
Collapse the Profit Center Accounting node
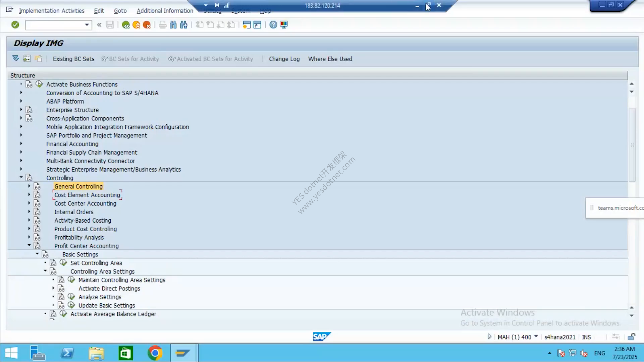29,245
